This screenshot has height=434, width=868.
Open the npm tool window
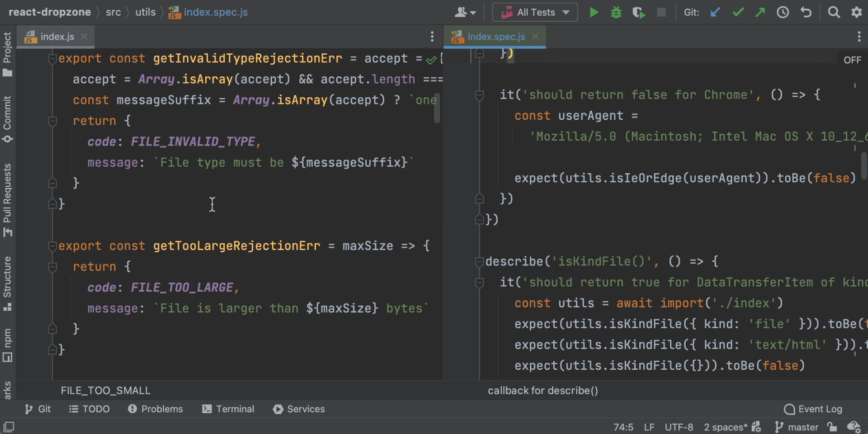pyautogui.click(x=7, y=345)
